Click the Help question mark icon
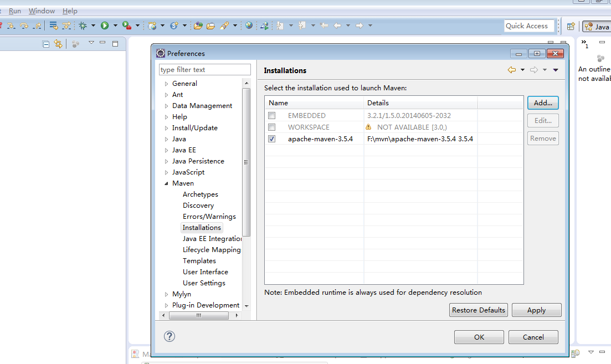 tap(170, 336)
